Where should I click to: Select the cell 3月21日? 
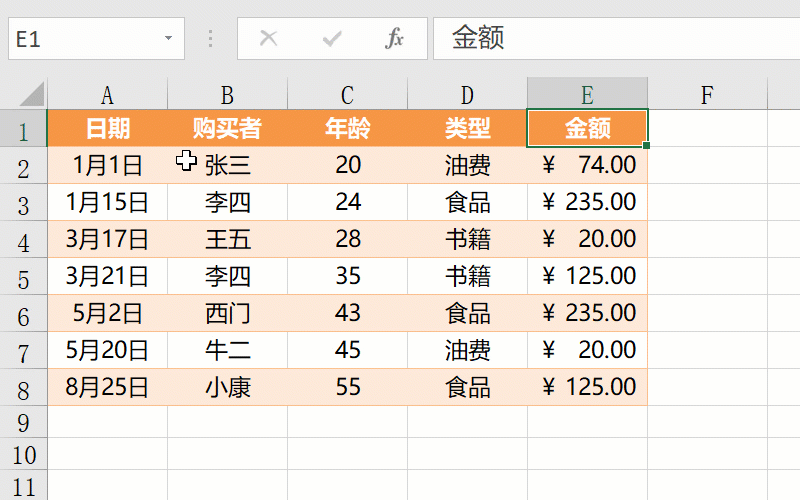(107, 276)
